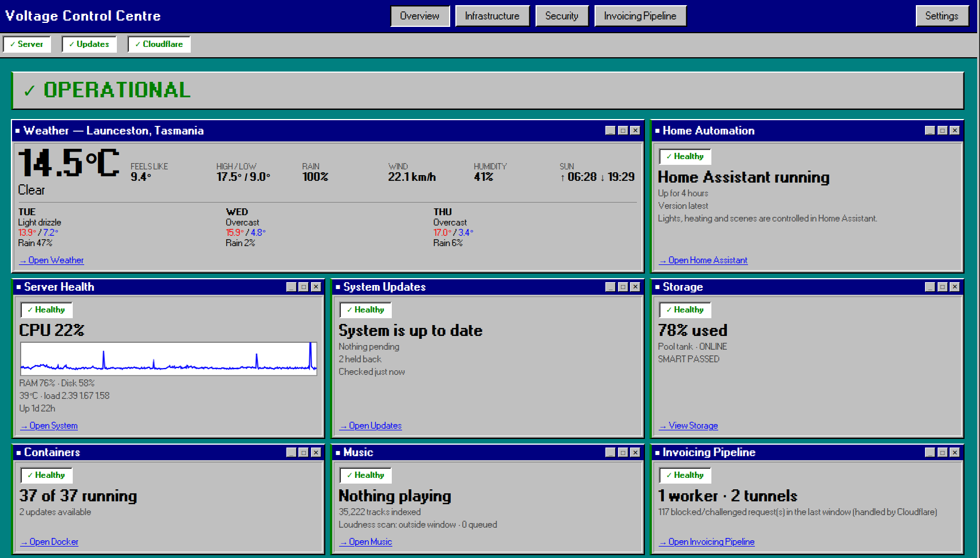
Task: Follow the Open Docker link
Action: point(49,542)
